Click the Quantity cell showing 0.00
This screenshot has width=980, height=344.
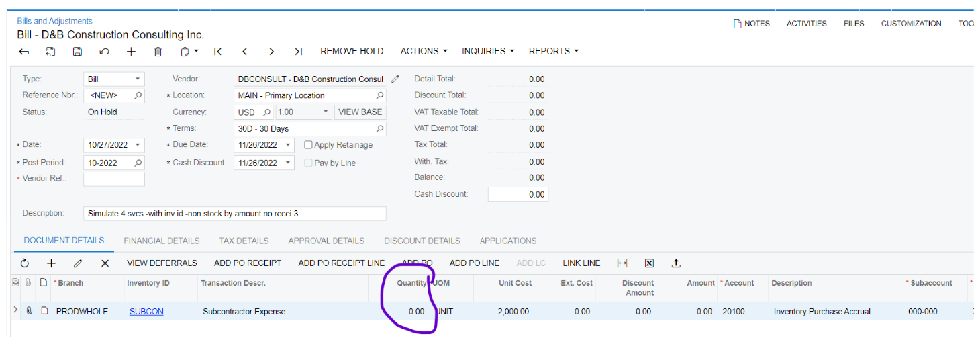tap(399, 312)
